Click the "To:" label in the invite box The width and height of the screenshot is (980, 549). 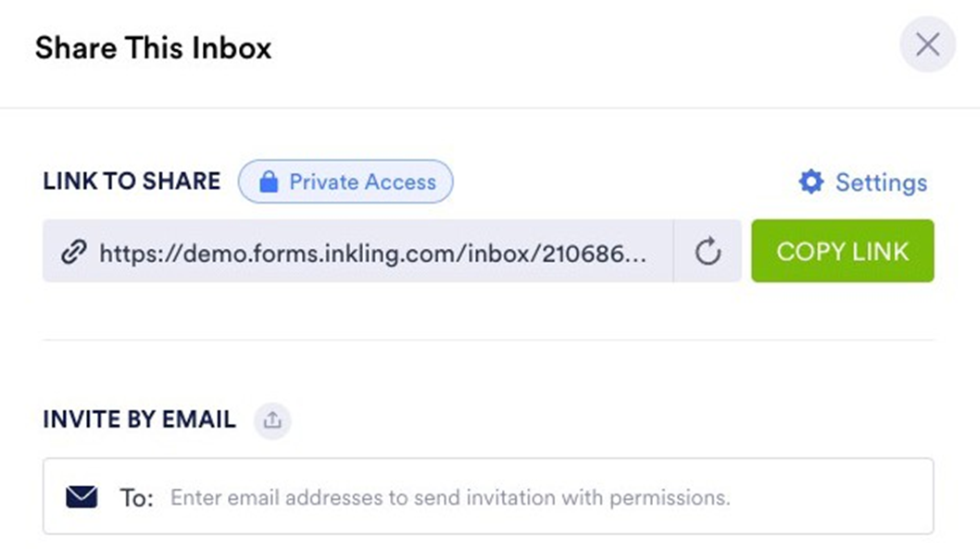[136, 498]
